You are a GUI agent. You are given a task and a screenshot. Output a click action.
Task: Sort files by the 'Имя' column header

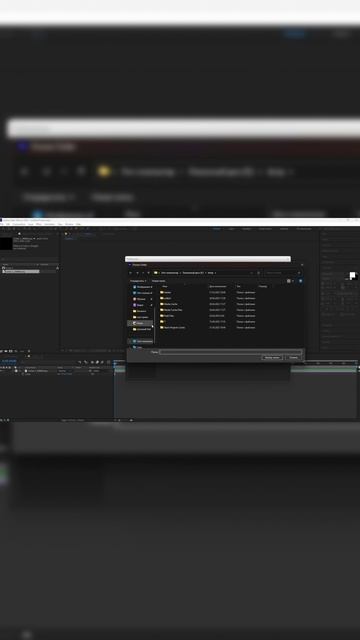click(x=165, y=287)
